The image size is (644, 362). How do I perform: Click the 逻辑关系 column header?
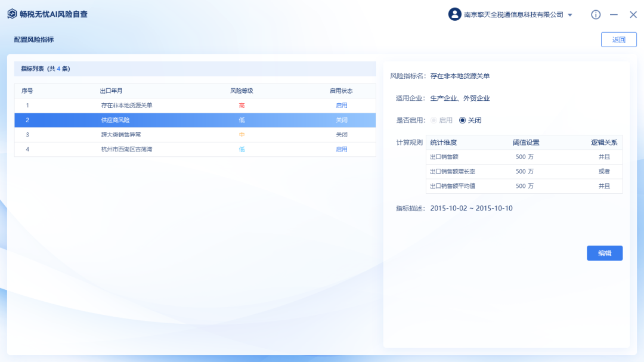(604, 143)
